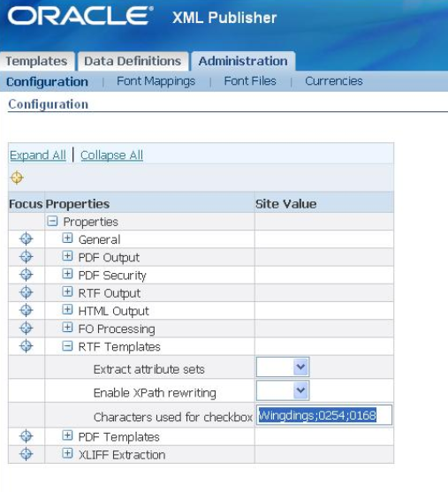
Task: Click the Expand All link
Action: (38, 155)
